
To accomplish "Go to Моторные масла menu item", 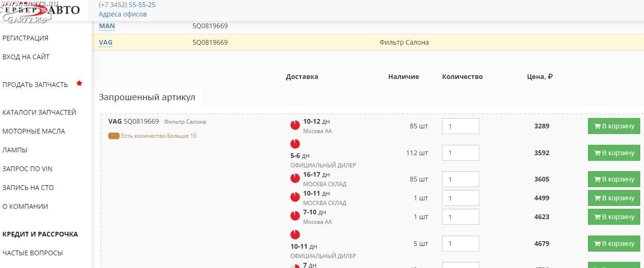I will pos(34,131).
